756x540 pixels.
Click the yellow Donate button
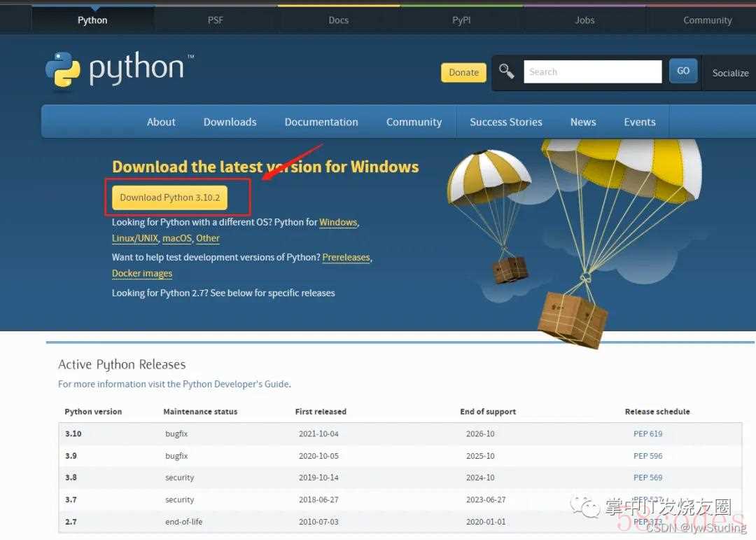pyautogui.click(x=464, y=72)
